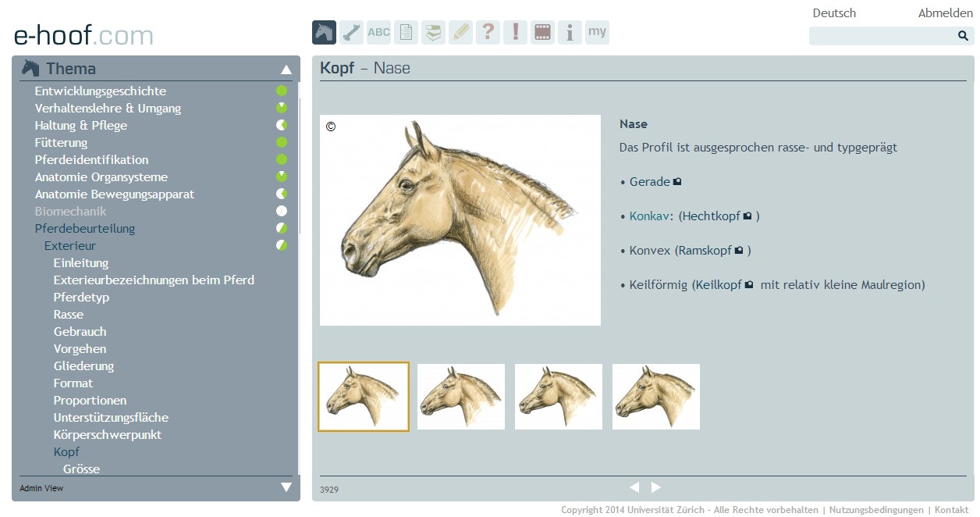Open the ABC glossary icon
The image size is (980, 517).
coord(378,32)
